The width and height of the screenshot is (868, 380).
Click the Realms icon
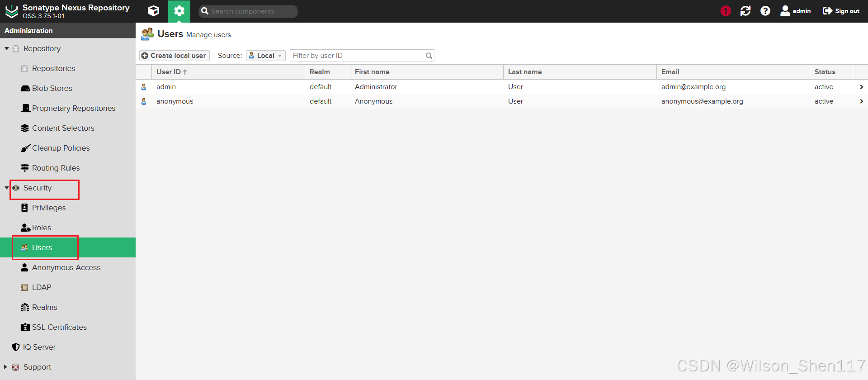[25, 307]
